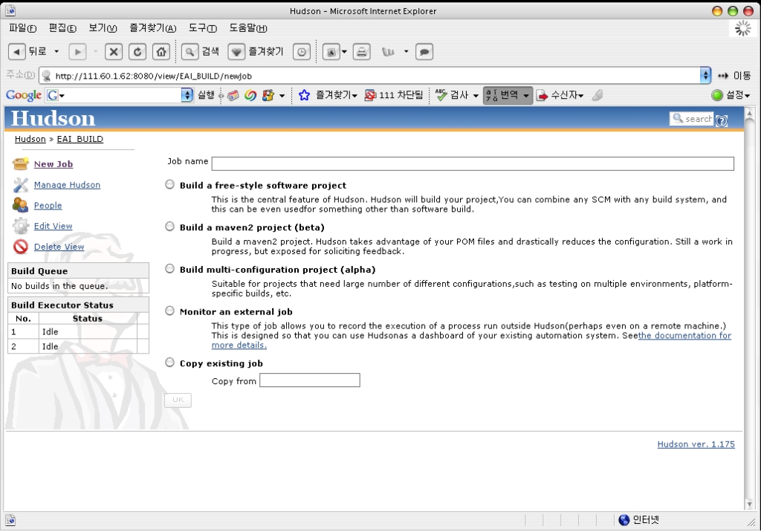Click the Hudson search help icon
Viewport: 761px width, 532px height.
click(x=722, y=121)
